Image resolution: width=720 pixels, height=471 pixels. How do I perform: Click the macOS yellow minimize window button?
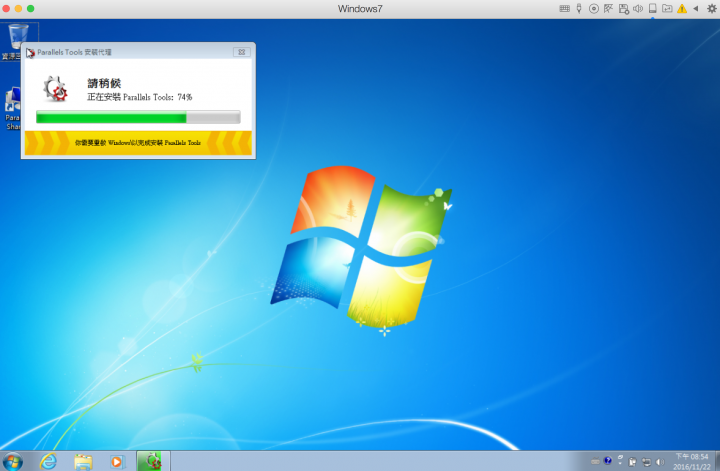point(18,8)
